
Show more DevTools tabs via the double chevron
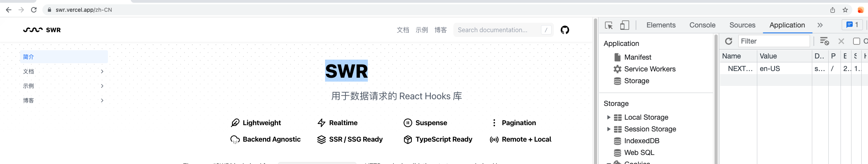click(820, 25)
